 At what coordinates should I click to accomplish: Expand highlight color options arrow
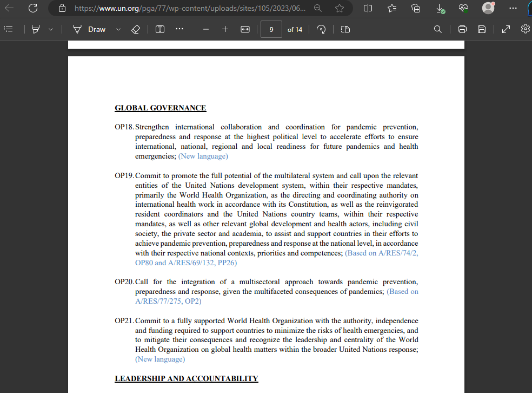coord(51,30)
